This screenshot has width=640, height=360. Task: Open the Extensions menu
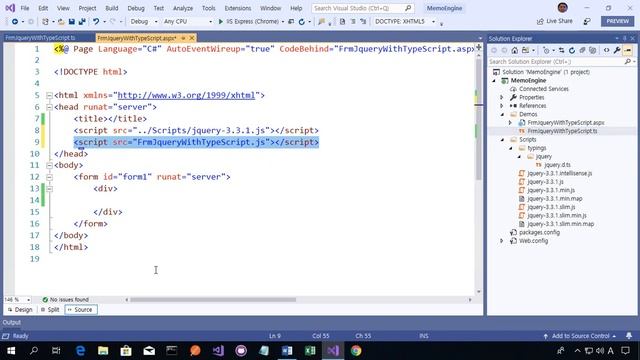pos(238,8)
